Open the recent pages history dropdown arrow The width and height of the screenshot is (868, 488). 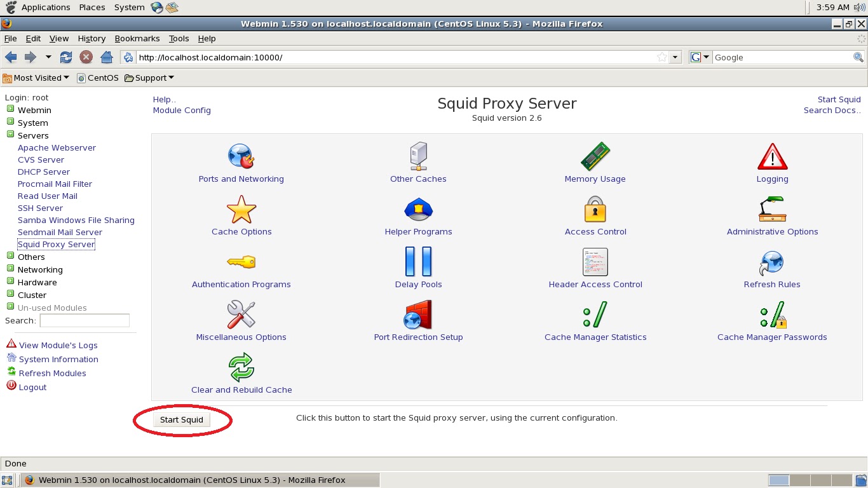point(48,57)
